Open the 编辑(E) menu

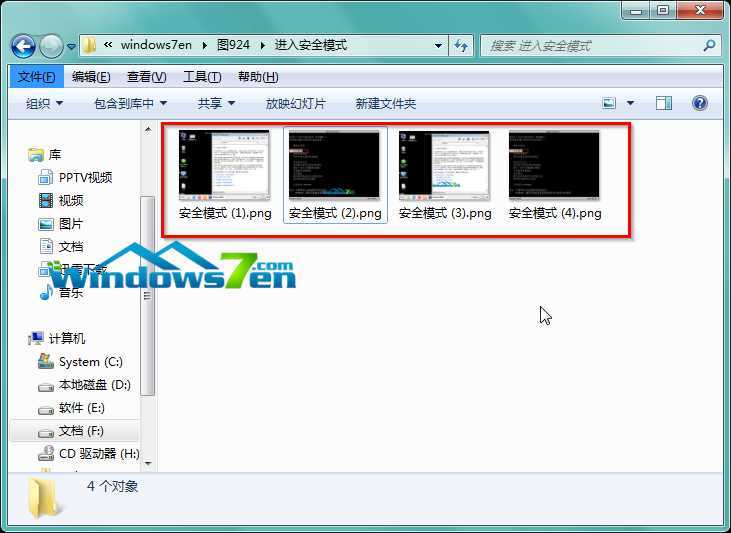91,76
